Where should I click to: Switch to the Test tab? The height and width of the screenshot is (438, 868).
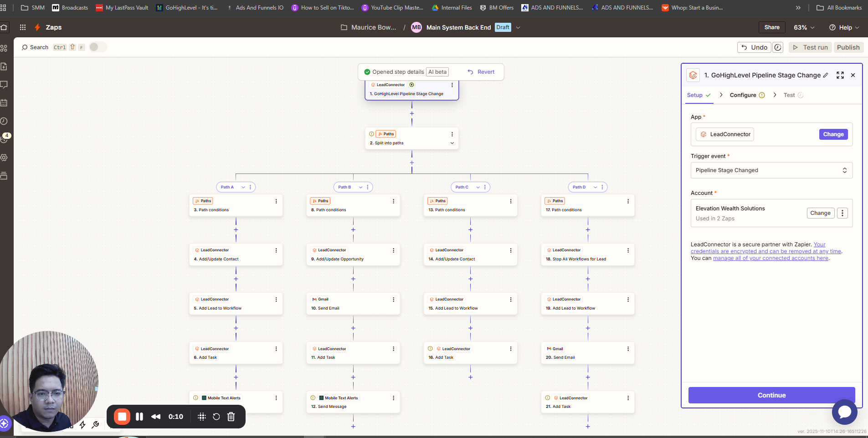pos(789,95)
